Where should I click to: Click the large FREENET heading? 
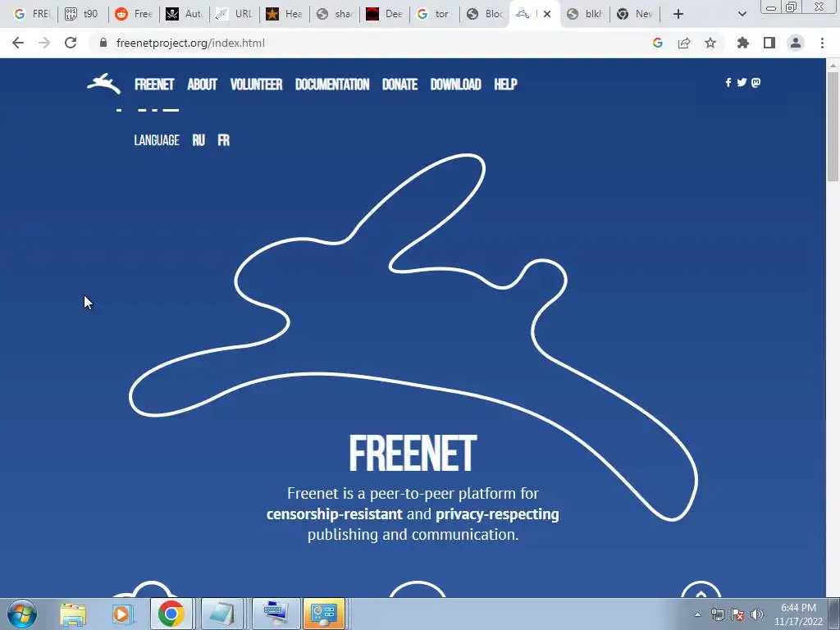tap(413, 454)
